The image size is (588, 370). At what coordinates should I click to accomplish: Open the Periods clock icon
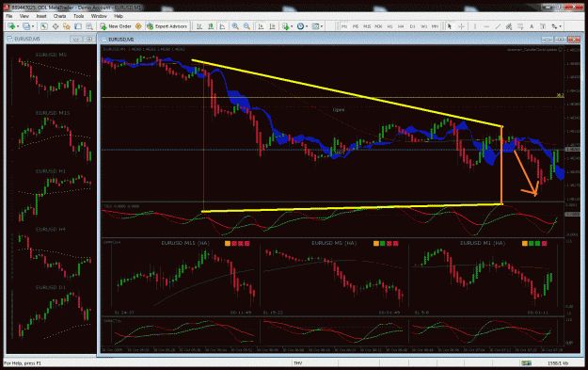point(300,26)
